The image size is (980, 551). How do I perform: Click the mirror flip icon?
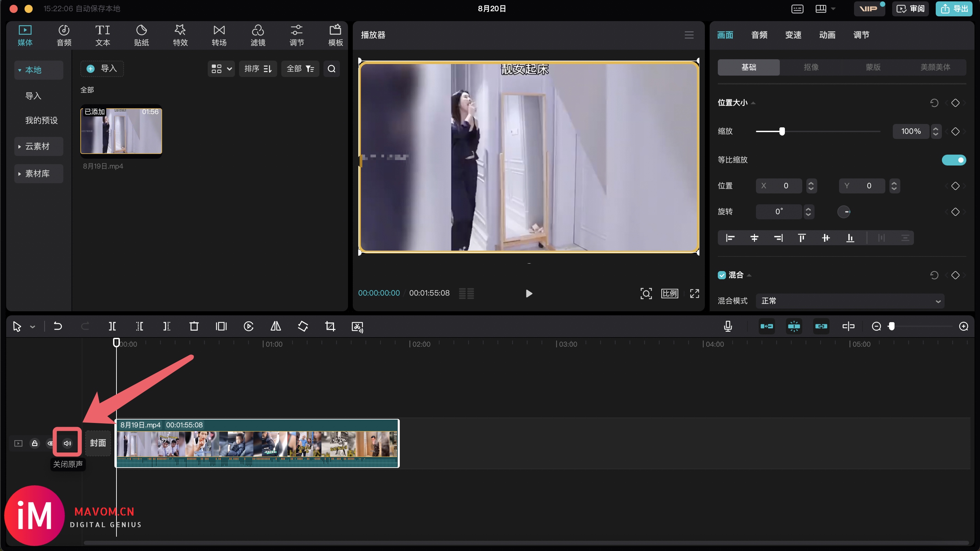tap(276, 326)
